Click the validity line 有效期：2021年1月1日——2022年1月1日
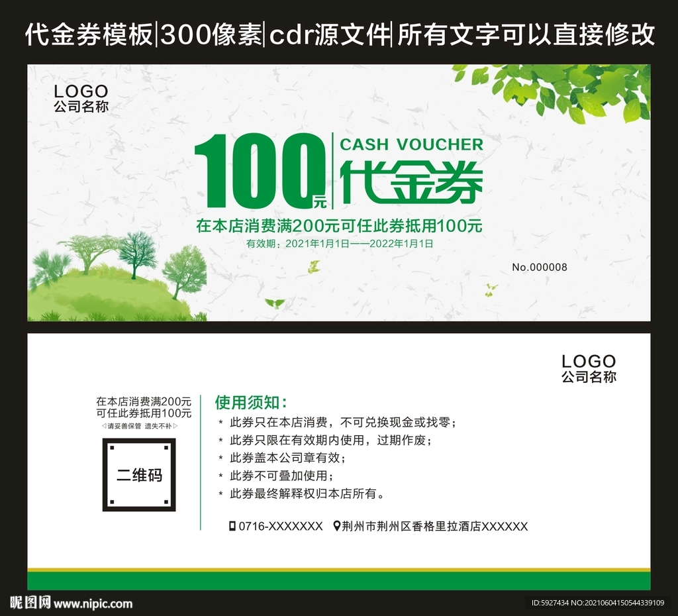The width and height of the screenshot is (678, 616). [340, 244]
